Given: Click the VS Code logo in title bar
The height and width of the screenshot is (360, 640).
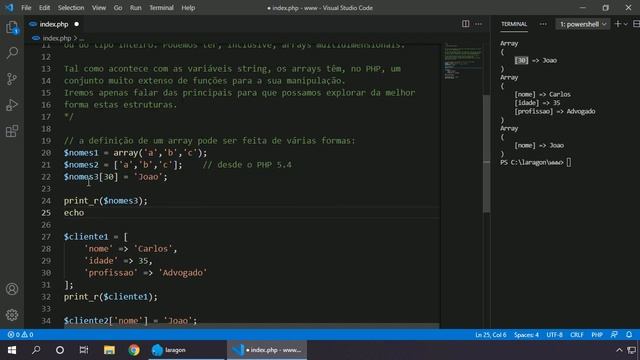Looking at the screenshot, I should [9, 8].
